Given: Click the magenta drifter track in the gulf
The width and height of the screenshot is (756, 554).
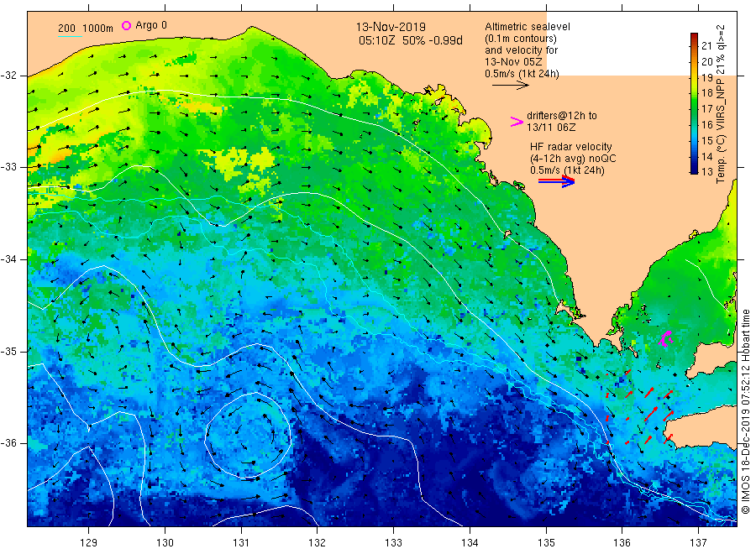Looking at the screenshot, I should pyautogui.click(x=666, y=338).
